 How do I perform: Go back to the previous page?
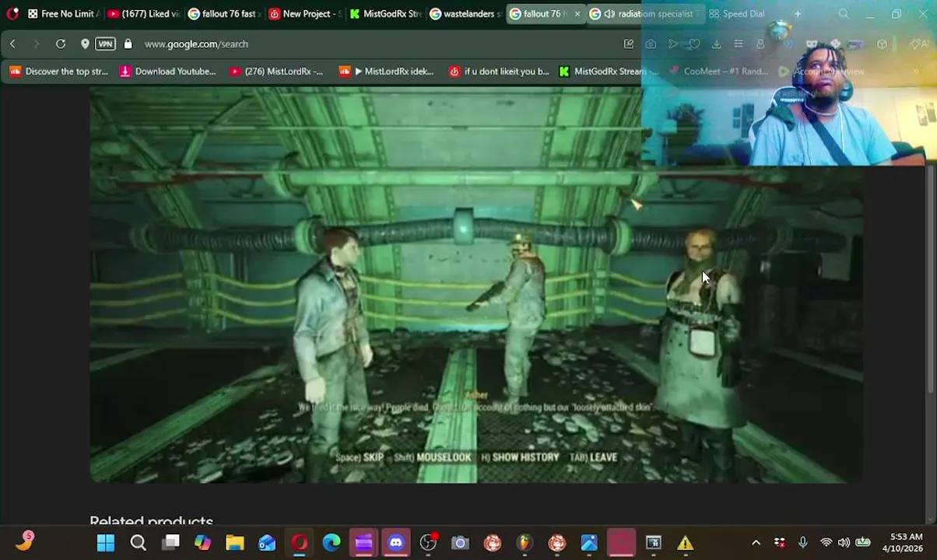[x=12, y=44]
